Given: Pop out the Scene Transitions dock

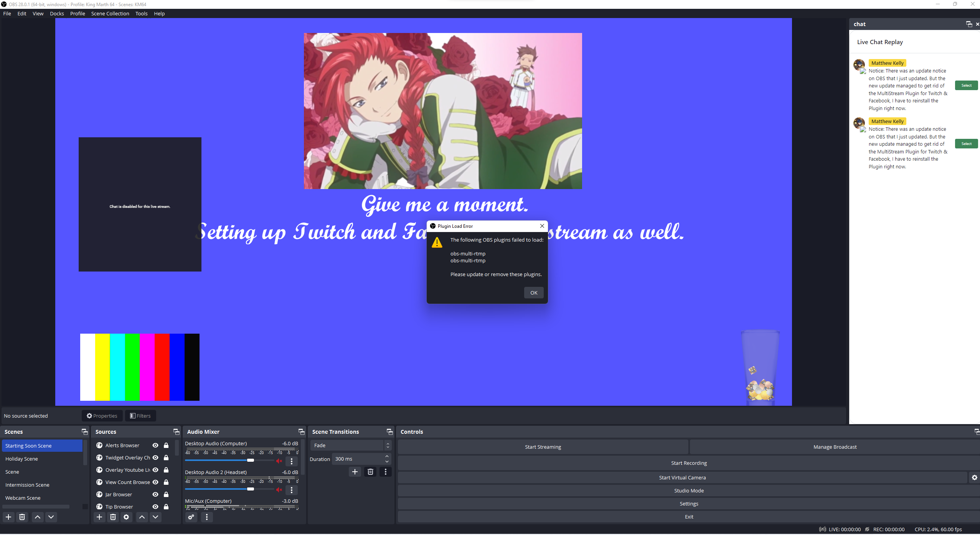Looking at the screenshot, I should 390,432.
